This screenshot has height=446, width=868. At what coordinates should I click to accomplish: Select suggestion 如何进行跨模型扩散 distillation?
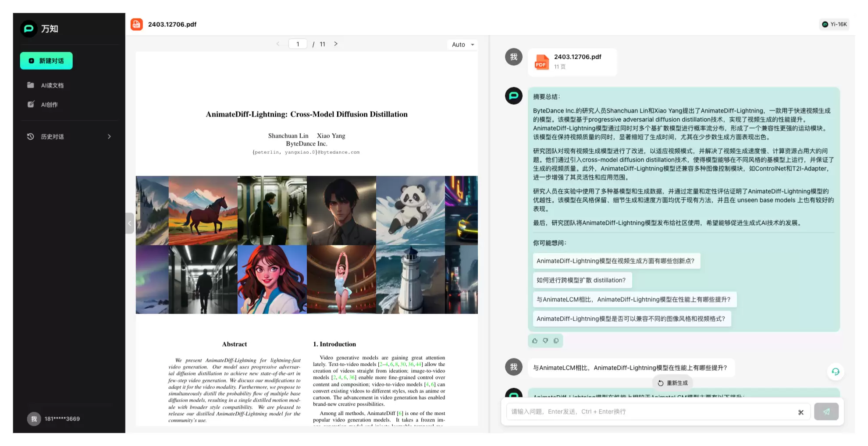(x=582, y=280)
